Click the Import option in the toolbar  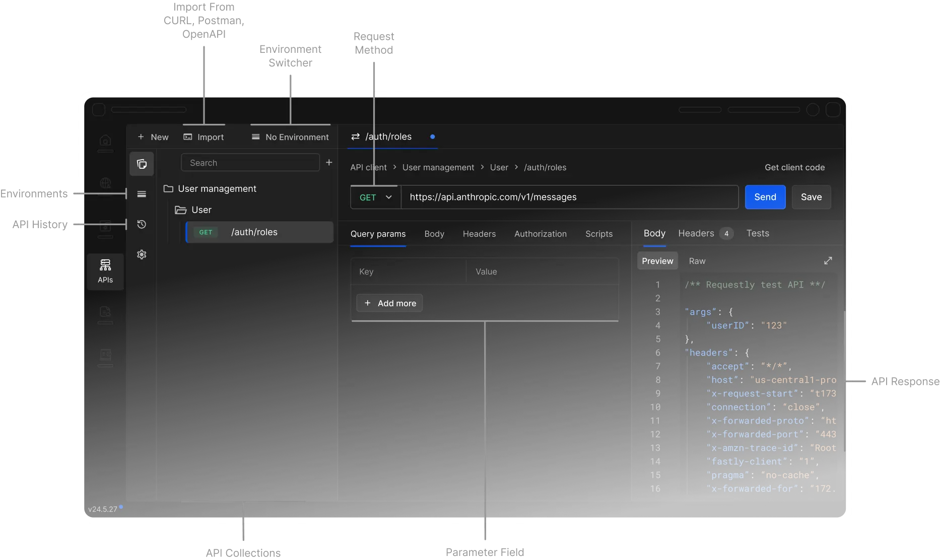point(204,136)
